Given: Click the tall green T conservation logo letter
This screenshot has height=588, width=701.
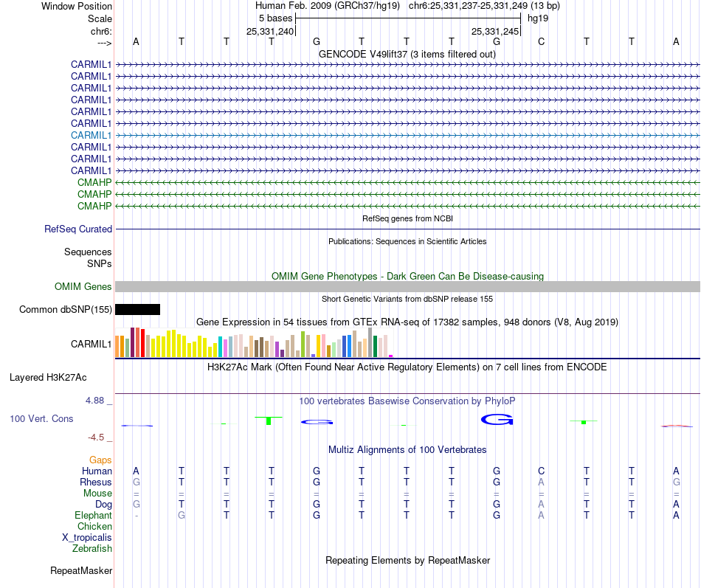Looking at the screenshot, I should click(x=269, y=421).
